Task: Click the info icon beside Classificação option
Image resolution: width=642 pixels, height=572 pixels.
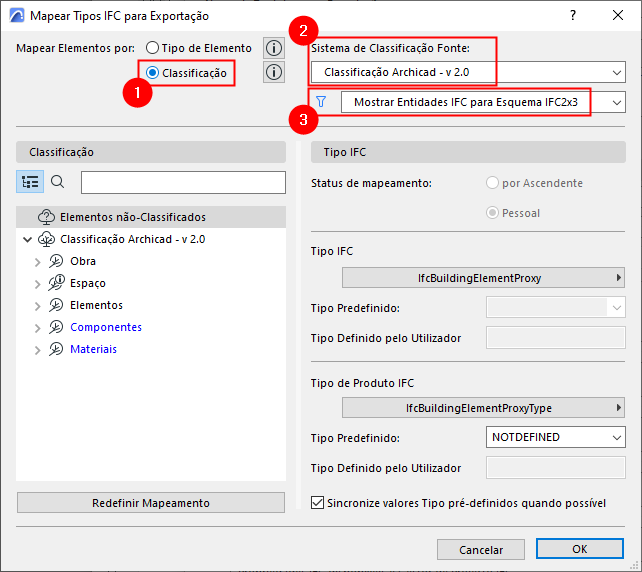Action: (274, 72)
